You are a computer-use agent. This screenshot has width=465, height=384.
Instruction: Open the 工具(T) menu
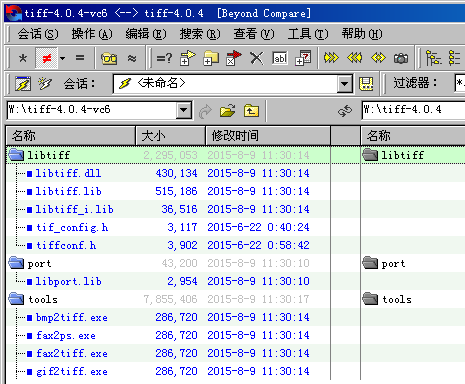(308, 34)
